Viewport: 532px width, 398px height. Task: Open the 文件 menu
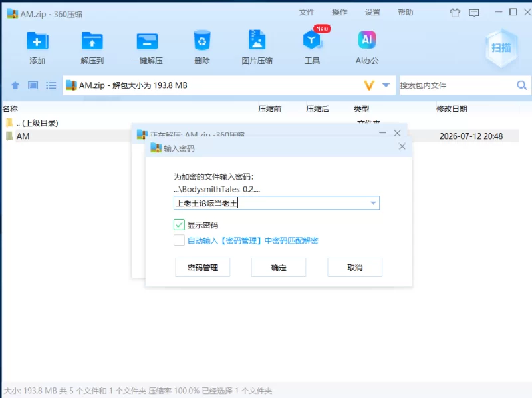click(x=307, y=12)
